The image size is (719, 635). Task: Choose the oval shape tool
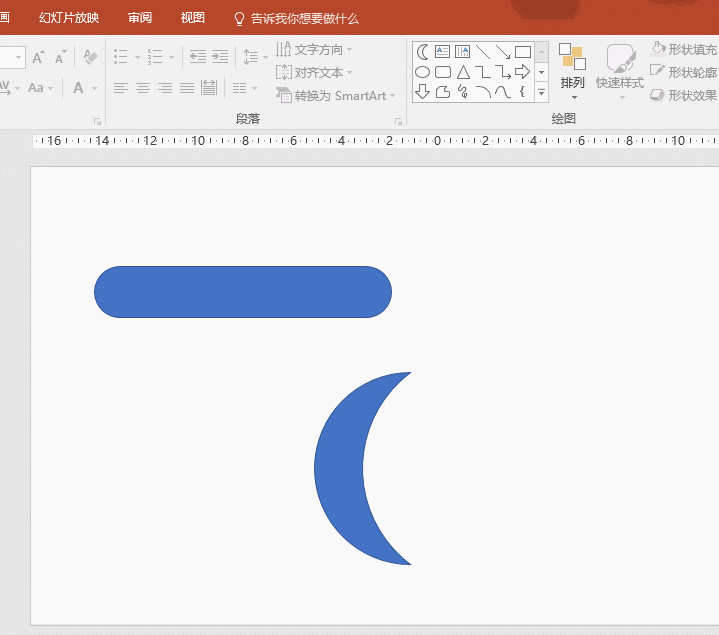tap(423, 72)
